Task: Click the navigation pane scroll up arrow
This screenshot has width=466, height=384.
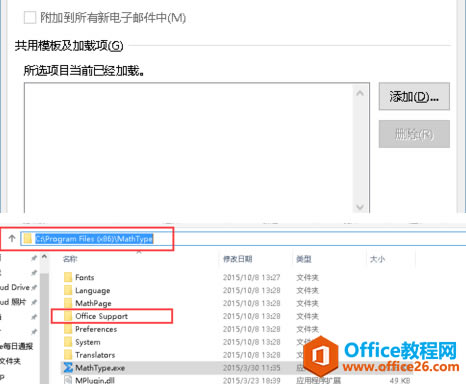Action: (44, 257)
